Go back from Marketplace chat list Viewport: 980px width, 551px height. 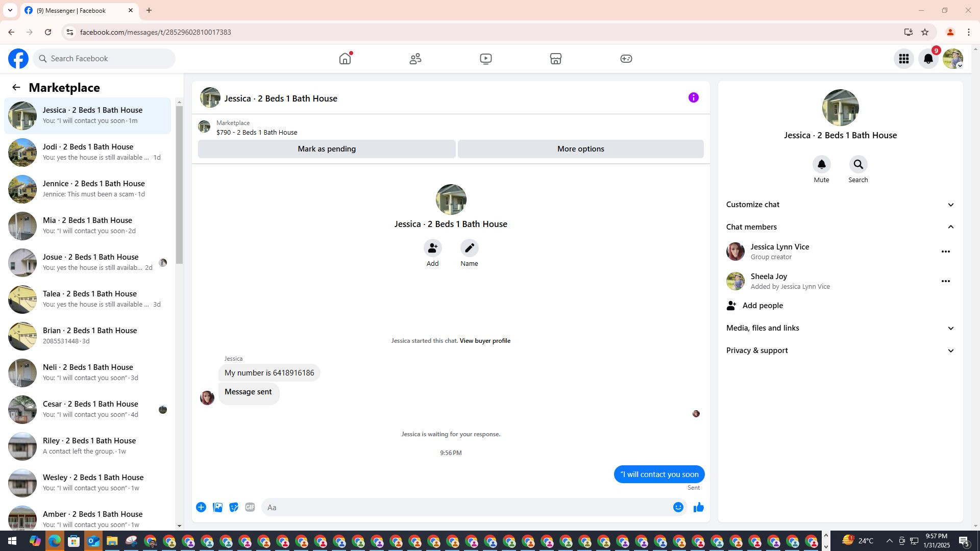click(16, 88)
